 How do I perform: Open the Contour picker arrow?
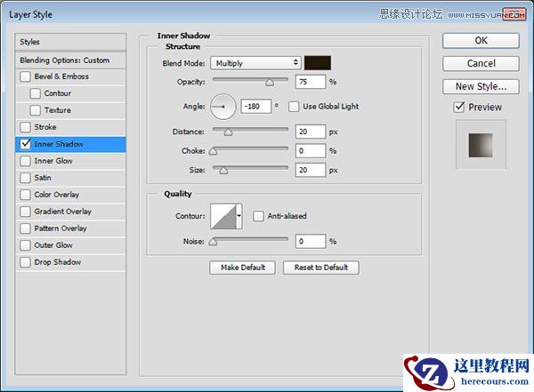239,216
